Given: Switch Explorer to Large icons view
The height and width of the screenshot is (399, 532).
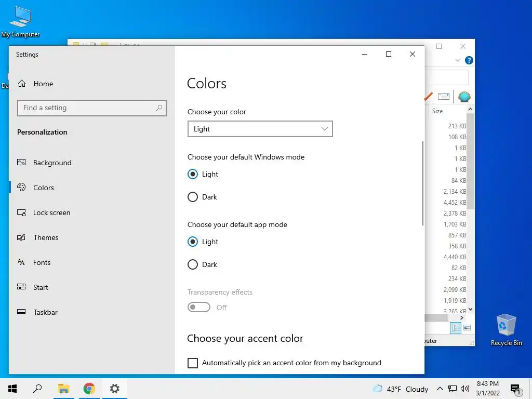Looking at the screenshot, I should coord(467,328).
